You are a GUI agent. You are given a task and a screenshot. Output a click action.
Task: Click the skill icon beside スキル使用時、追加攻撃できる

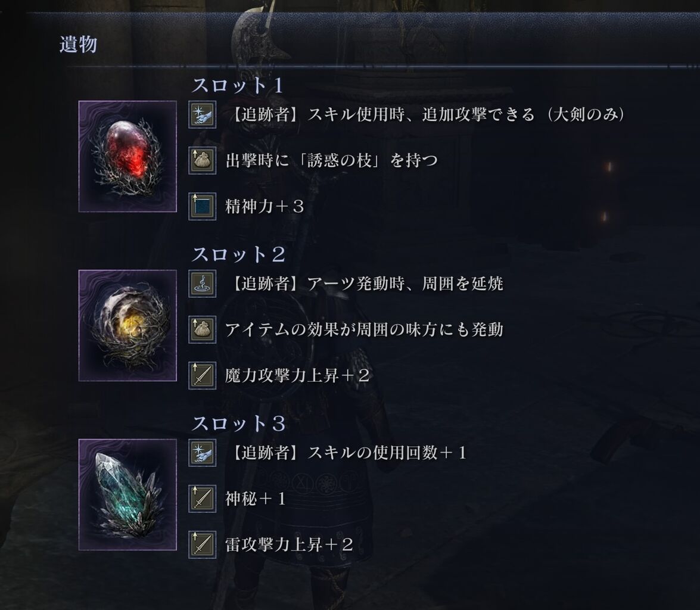[202, 114]
